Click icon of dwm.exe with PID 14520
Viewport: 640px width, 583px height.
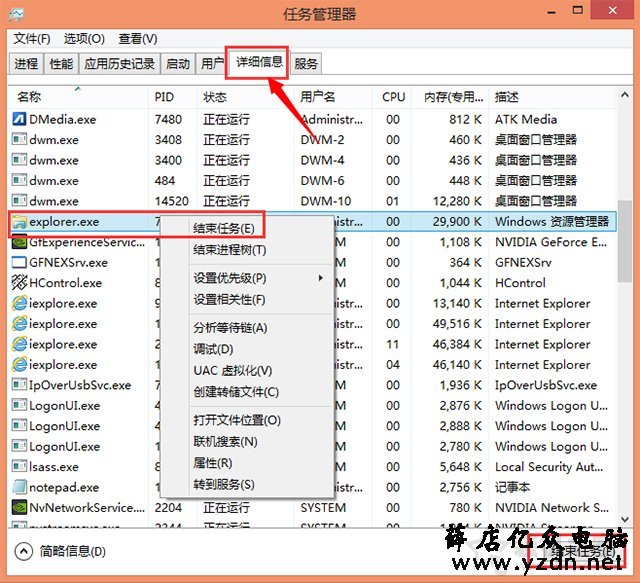point(19,201)
